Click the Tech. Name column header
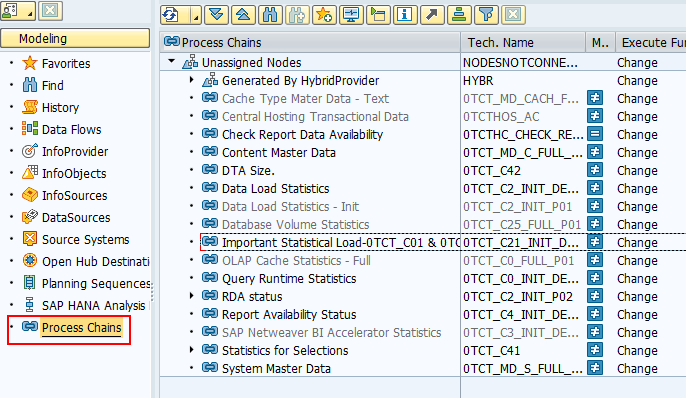 pos(523,42)
